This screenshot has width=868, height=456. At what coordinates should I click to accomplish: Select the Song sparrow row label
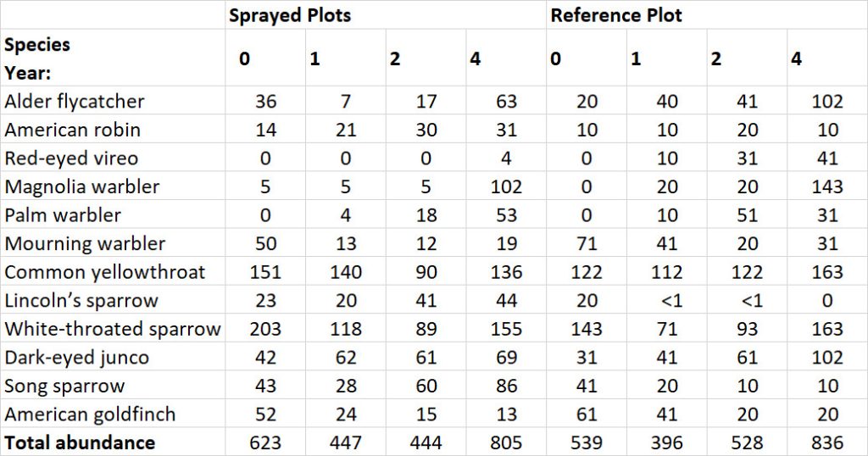(x=113, y=386)
